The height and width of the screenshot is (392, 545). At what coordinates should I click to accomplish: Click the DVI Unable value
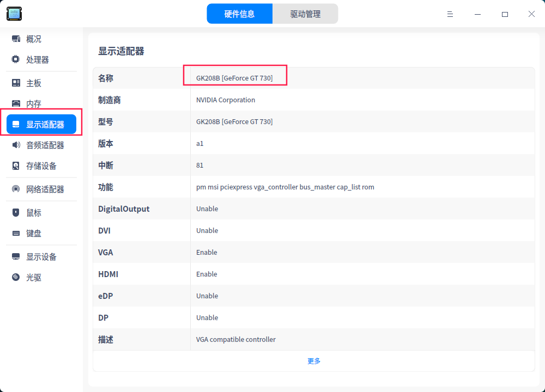point(207,230)
